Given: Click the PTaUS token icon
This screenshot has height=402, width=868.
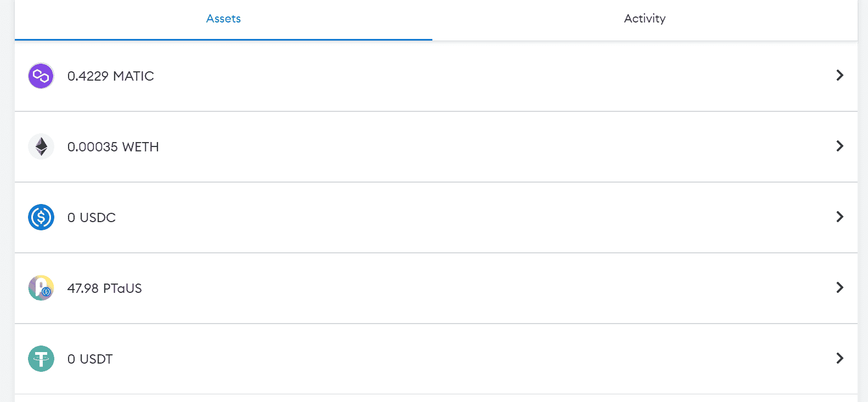Looking at the screenshot, I should [x=41, y=288].
